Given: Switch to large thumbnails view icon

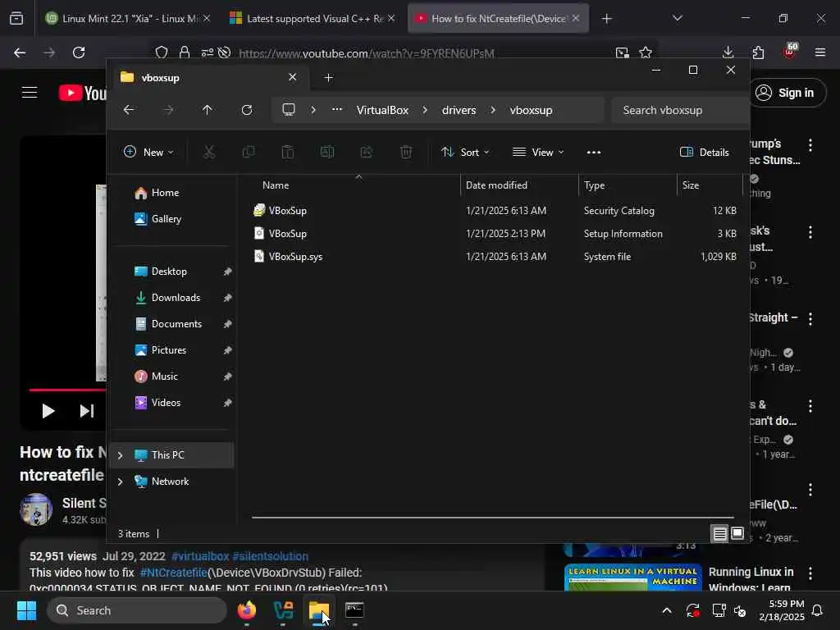Looking at the screenshot, I should pos(737,533).
